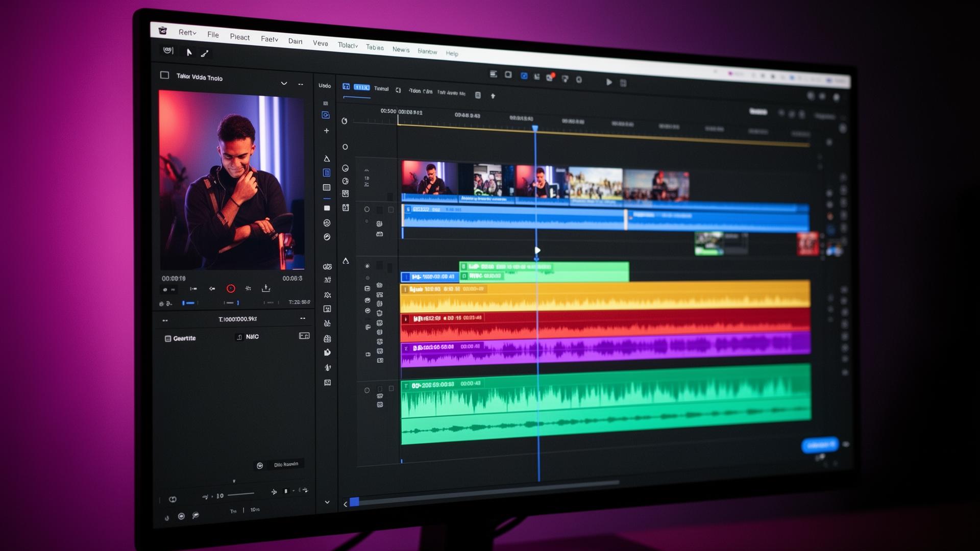Click the scroll-left arrow below the timeline

pyautogui.click(x=346, y=504)
